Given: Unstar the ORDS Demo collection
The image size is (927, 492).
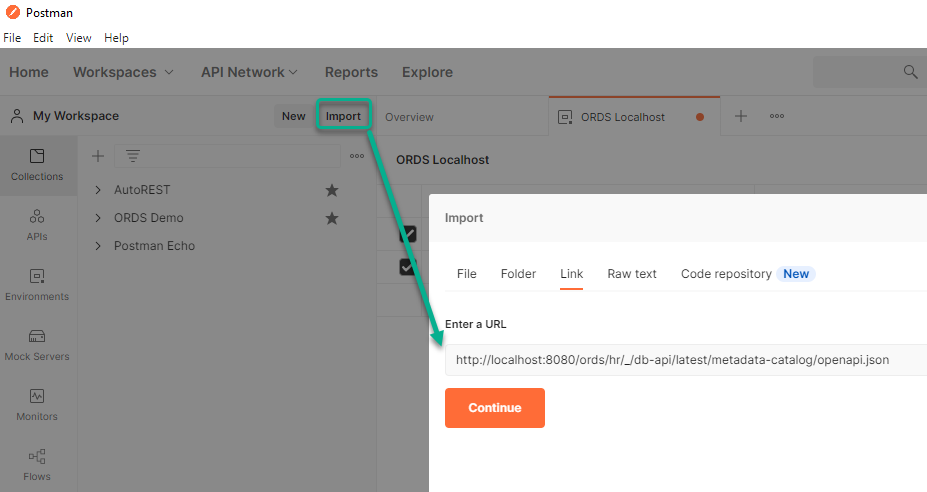Looking at the screenshot, I should 332,218.
